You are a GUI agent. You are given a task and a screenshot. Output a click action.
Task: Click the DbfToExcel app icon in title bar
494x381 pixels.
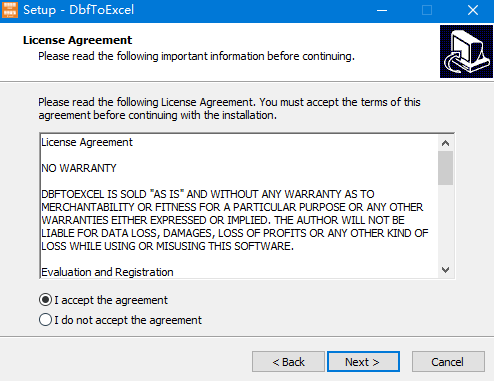click(x=10, y=10)
